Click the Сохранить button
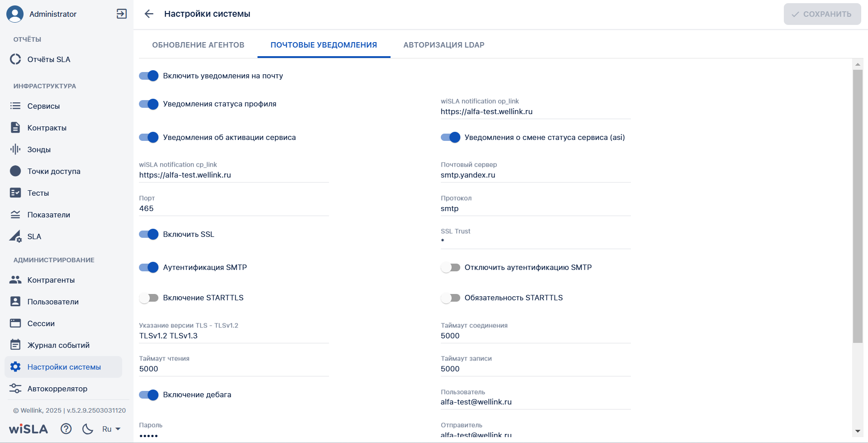This screenshot has height=443, width=868. [x=822, y=14]
